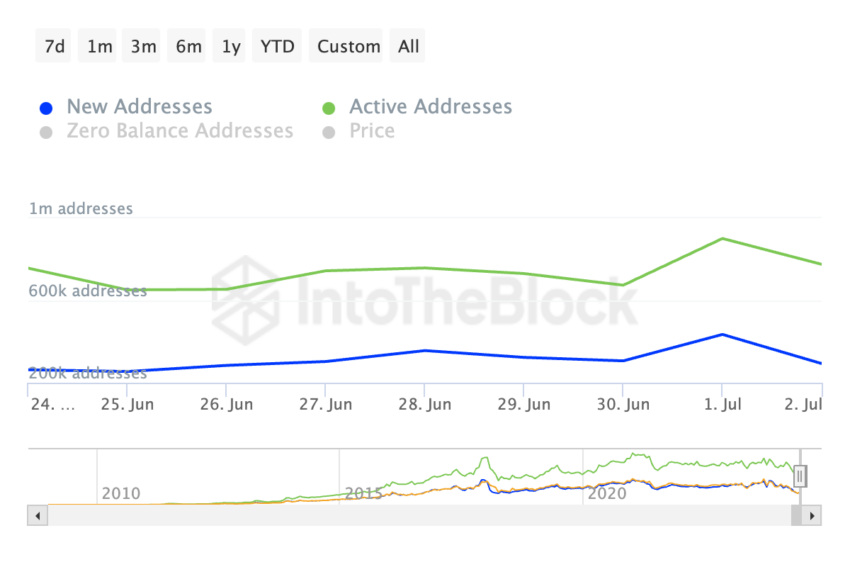
Task: Click the navigator range handle grip
Action: tap(800, 477)
